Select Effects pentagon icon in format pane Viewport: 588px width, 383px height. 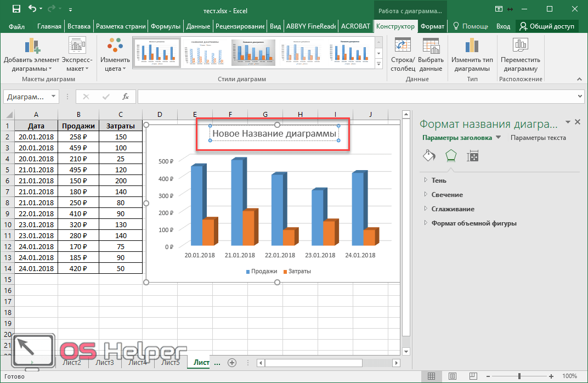[x=450, y=156]
